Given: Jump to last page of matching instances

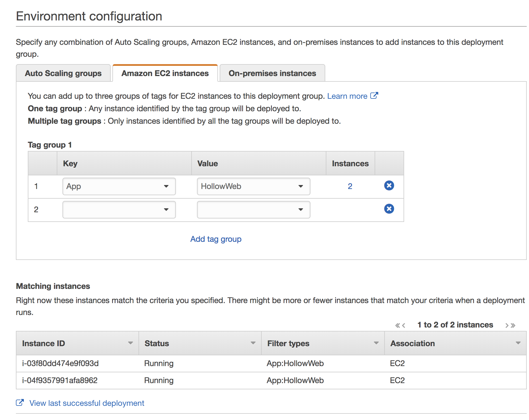Looking at the screenshot, I should coord(513,325).
